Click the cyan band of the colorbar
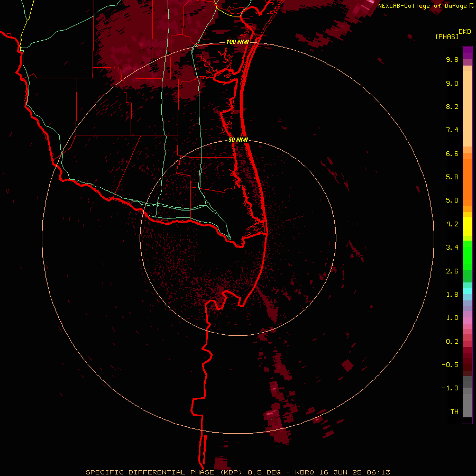Image resolution: width=476 pixels, height=476 pixels. click(467, 290)
